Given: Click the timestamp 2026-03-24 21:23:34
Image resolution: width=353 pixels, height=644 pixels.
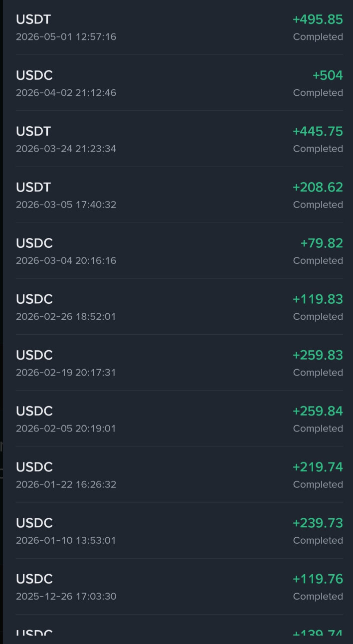Looking at the screenshot, I should pos(66,149).
